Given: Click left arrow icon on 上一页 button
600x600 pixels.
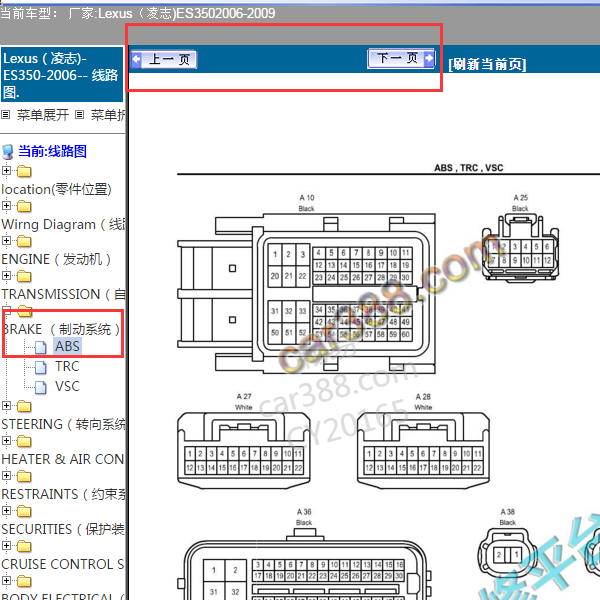Looking at the screenshot, I should (x=136, y=59).
